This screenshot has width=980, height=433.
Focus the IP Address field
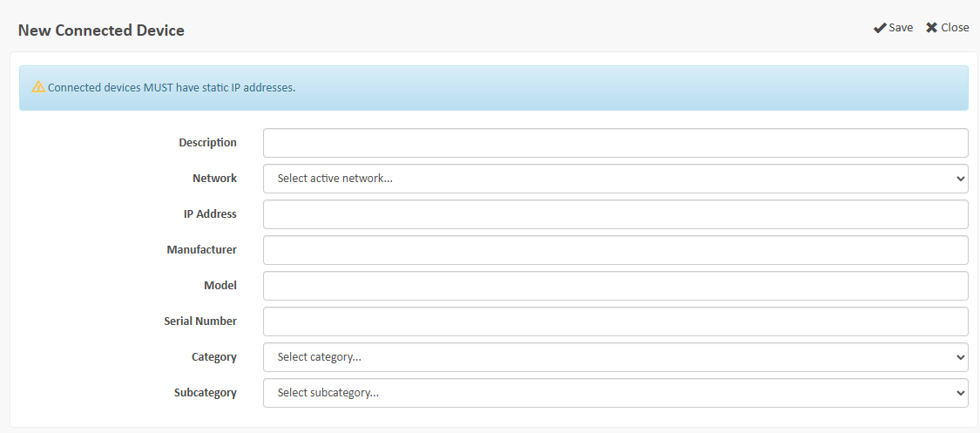[615, 214]
